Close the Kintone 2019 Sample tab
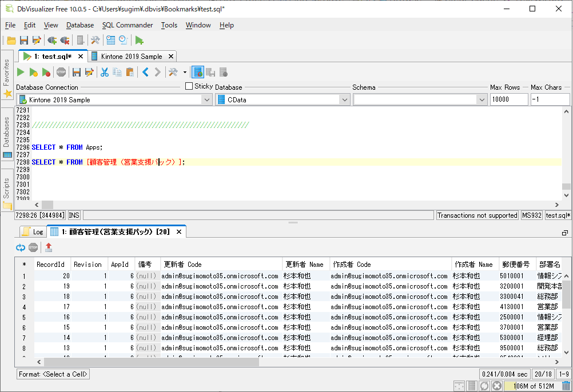 point(170,56)
